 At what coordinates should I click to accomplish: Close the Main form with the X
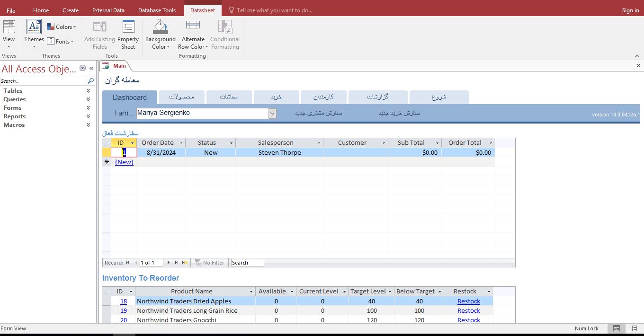[638, 66]
